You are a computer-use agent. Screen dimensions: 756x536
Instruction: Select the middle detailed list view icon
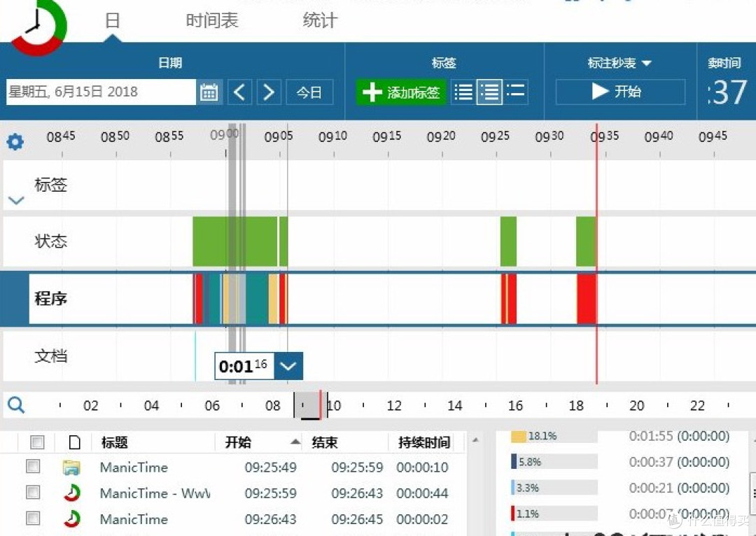[490, 92]
